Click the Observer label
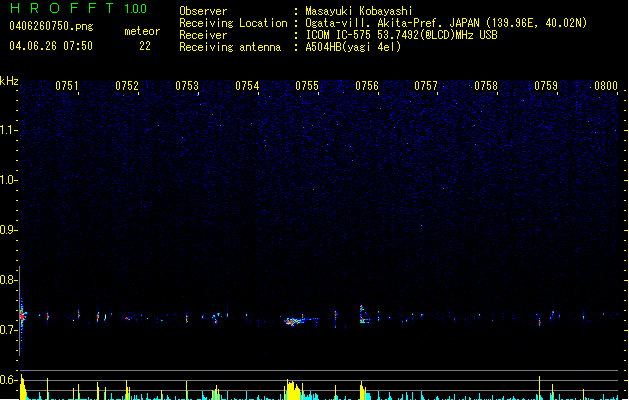This screenshot has width=629, height=400. pos(203,11)
